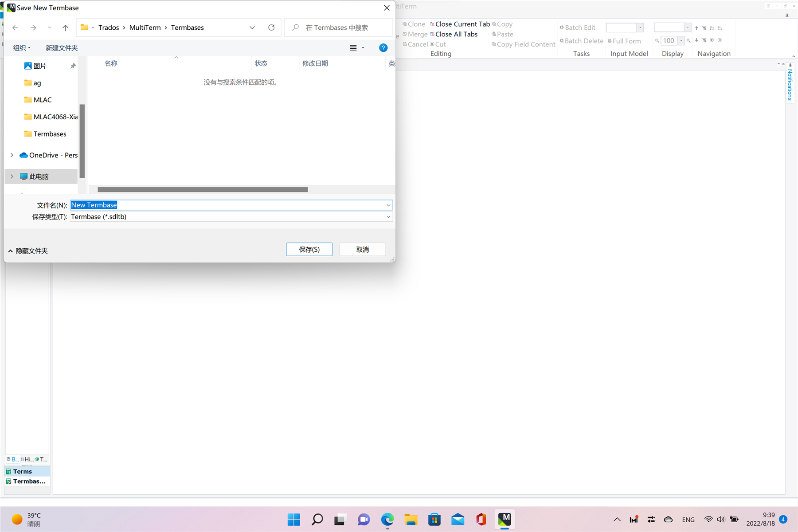Open Microsoft Edge from taskbar
This screenshot has width=798, height=532.
(387, 520)
